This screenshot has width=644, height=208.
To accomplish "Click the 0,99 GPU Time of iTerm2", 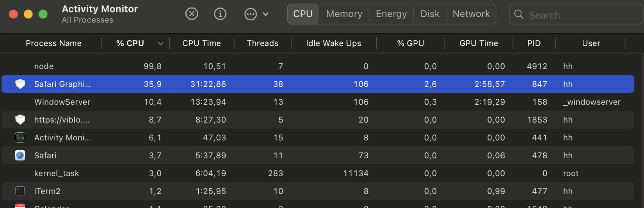I will (x=496, y=191).
